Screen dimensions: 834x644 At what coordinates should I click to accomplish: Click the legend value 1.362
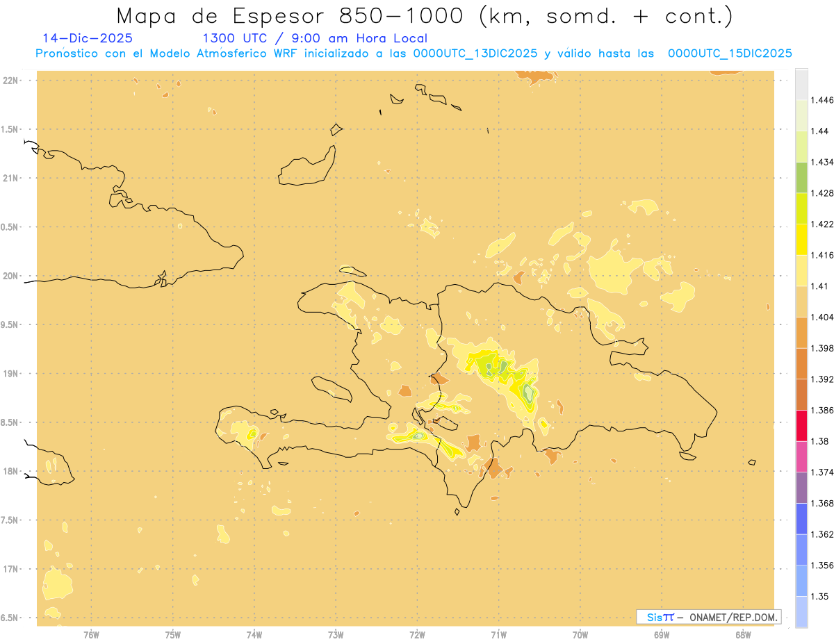coord(823,534)
